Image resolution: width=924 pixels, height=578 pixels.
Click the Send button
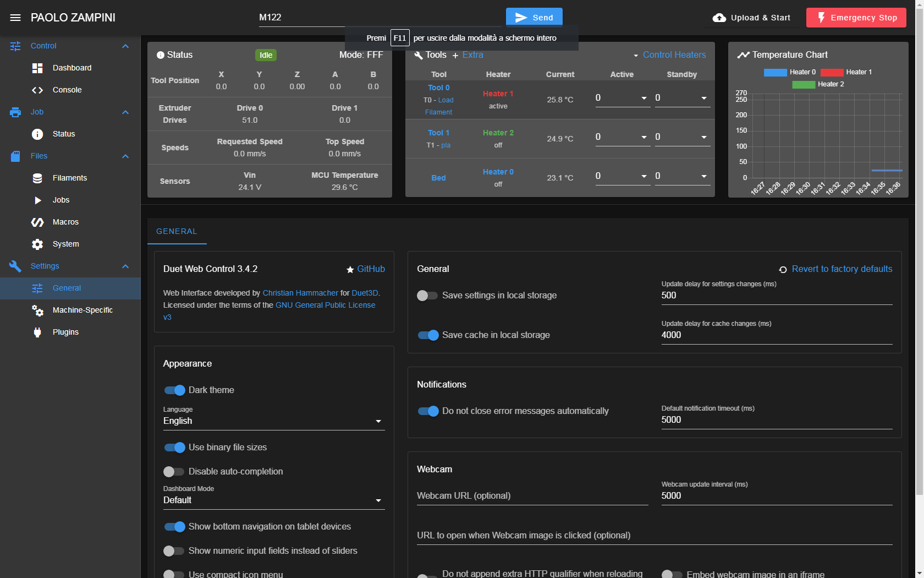tap(534, 18)
